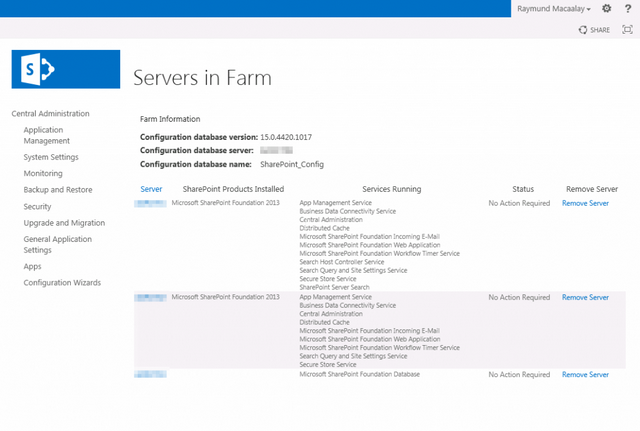Open the database server's blurred name link

tap(150, 374)
